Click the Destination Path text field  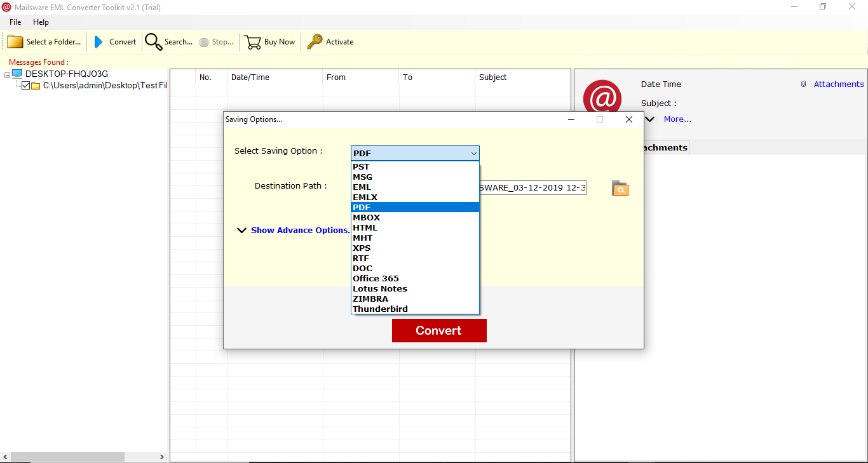point(532,188)
